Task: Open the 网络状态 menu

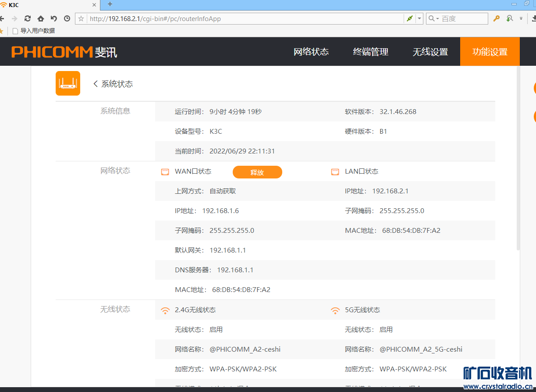Action: [x=311, y=52]
